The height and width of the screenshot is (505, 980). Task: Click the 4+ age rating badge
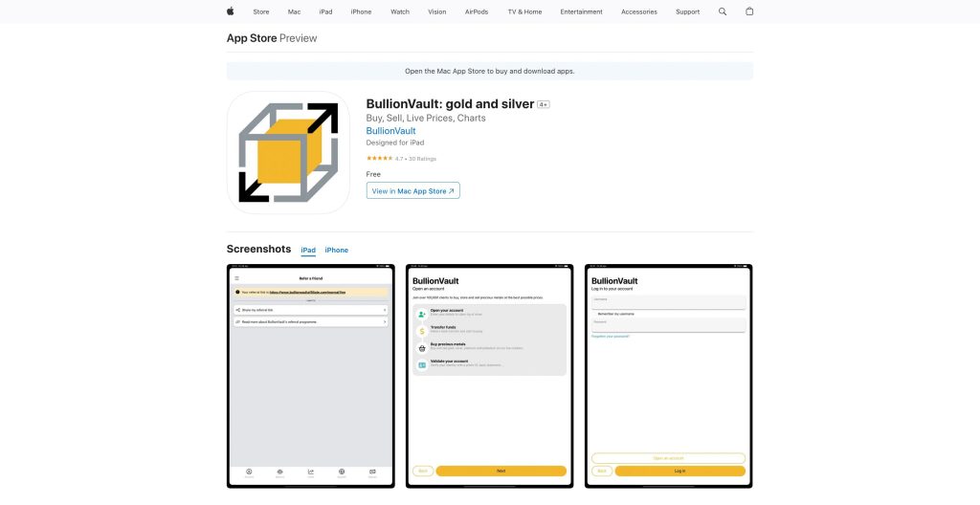click(x=544, y=104)
